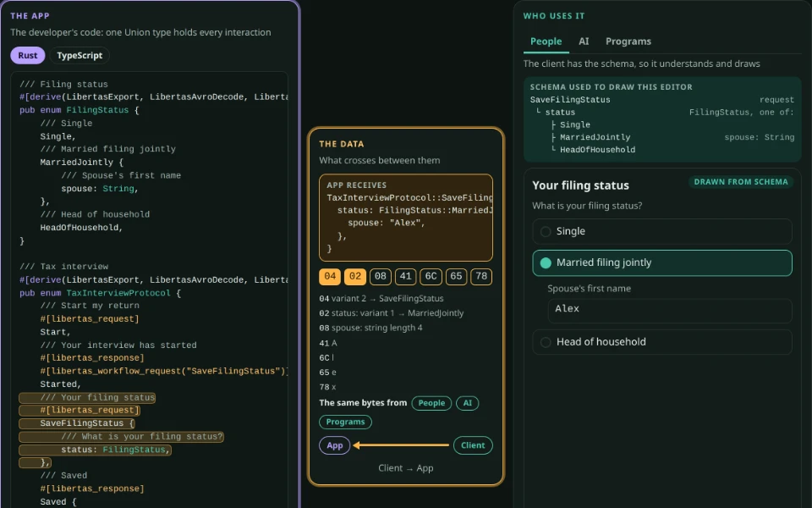Click the status schema tree row
Screen dimensions: 812x508
[x=661, y=112]
